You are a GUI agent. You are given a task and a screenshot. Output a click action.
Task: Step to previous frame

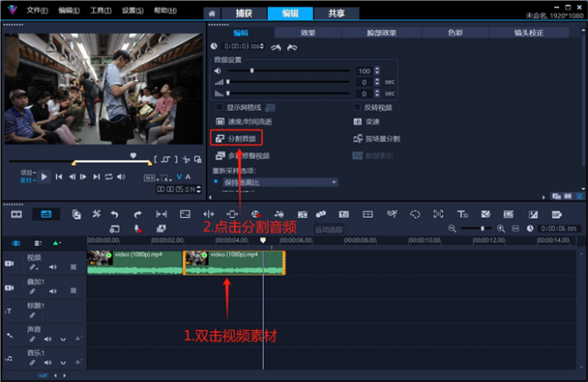[x=72, y=176]
